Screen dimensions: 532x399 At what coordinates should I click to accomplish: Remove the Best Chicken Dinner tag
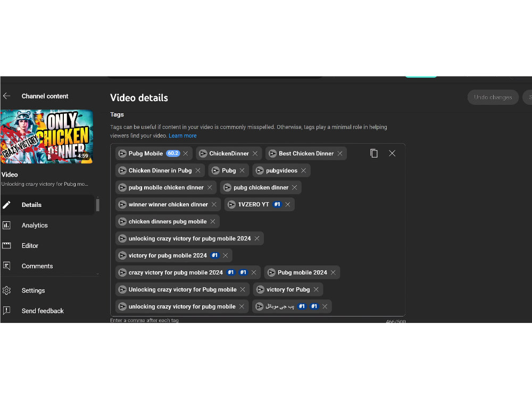pyautogui.click(x=340, y=154)
